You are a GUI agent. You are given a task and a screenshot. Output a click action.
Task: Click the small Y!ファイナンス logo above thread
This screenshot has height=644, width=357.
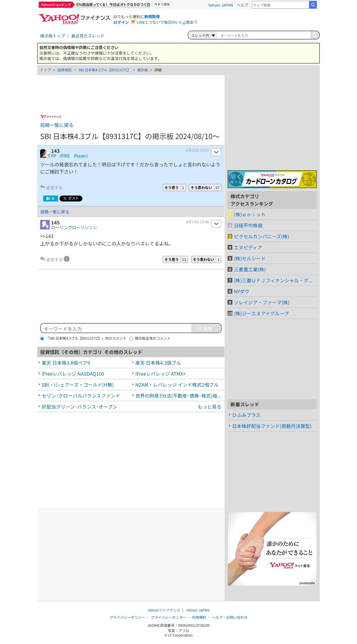[51, 116]
